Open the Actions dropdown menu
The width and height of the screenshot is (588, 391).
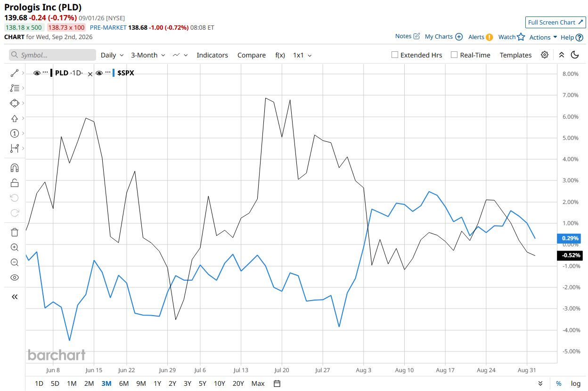pos(543,37)
